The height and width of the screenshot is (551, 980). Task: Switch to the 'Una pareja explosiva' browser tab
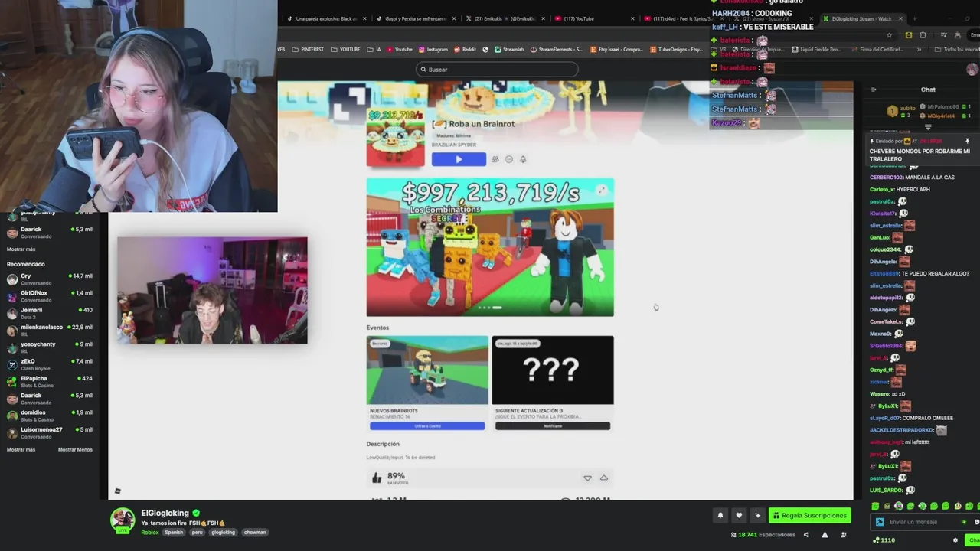point(325,18)
